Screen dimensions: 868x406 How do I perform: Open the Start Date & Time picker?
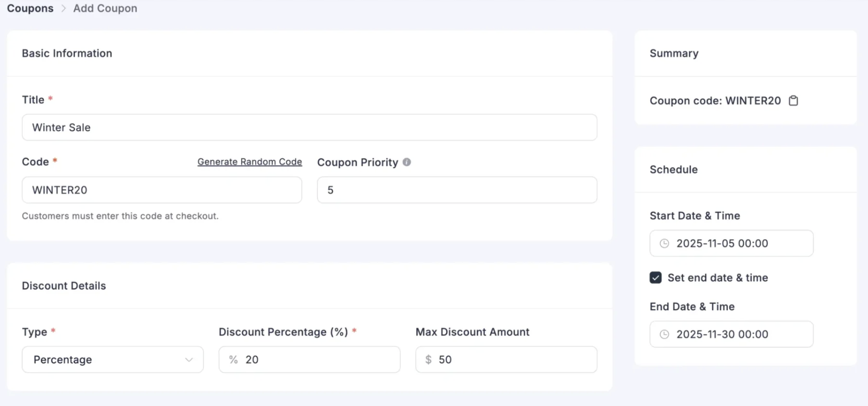coord(731,243)
